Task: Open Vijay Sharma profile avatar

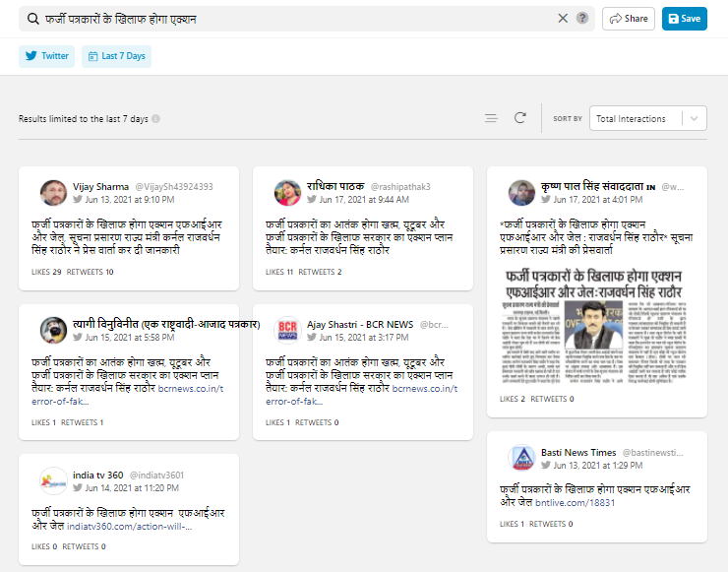Action: click(x=53, y=193)
